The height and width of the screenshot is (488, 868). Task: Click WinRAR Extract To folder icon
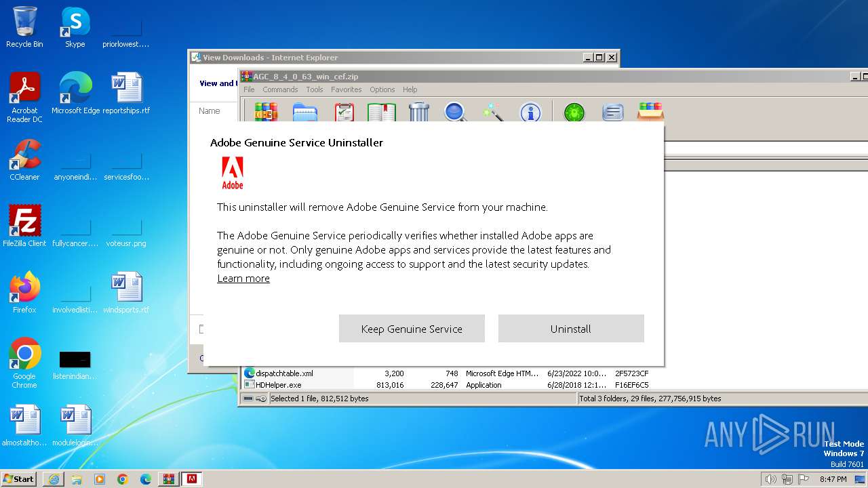point(305,112)
